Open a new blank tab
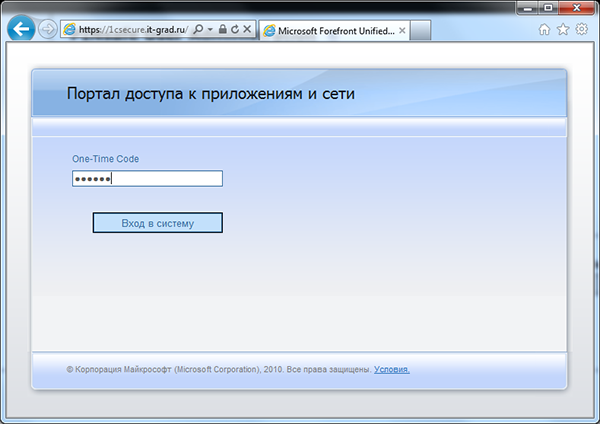Viewport: 600px width, 424px height. point(420,31)
